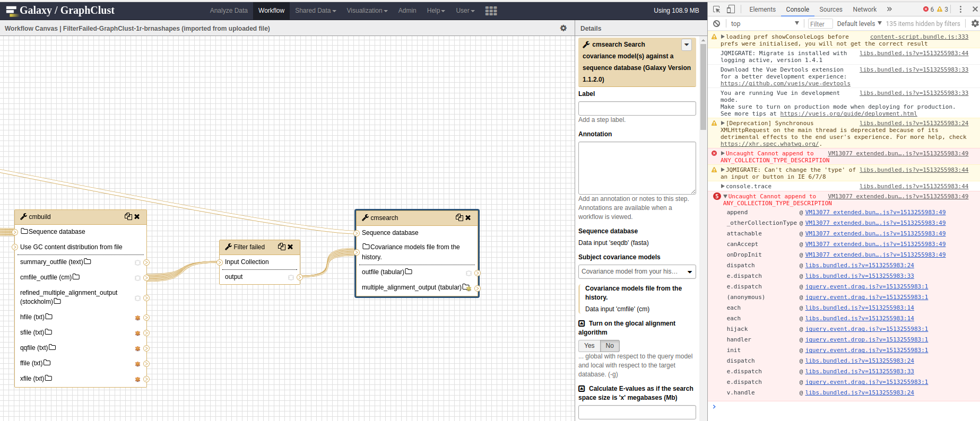Open the Help menu
980x421 pixels.
point(436,11)
